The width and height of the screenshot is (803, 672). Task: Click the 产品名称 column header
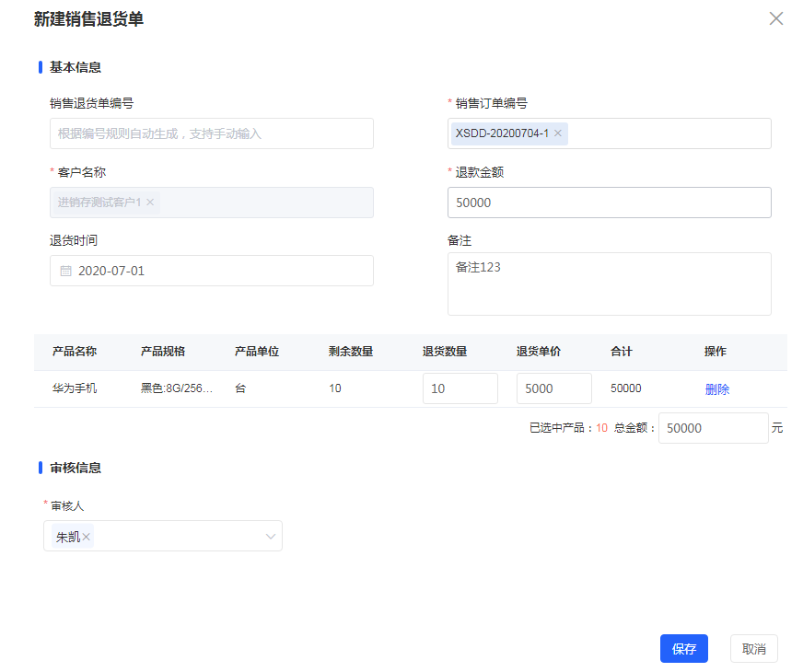pos(75,351)
